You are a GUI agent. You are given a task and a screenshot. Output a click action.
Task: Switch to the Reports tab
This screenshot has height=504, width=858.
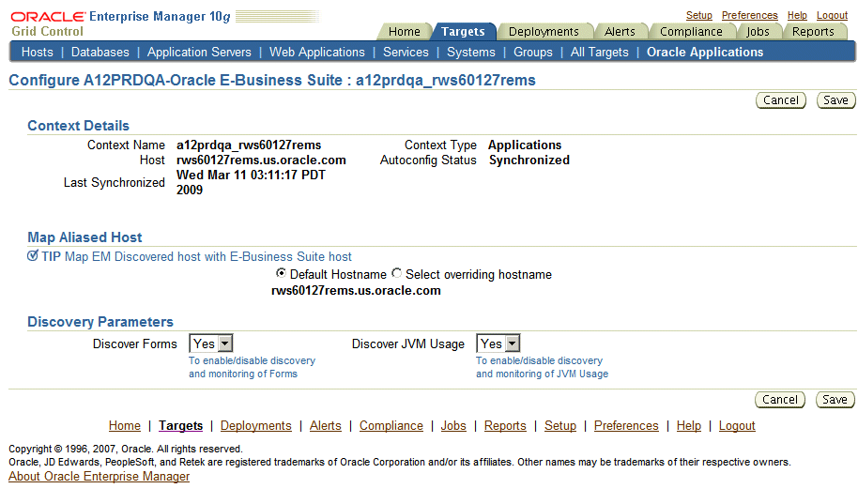point(813,32)
